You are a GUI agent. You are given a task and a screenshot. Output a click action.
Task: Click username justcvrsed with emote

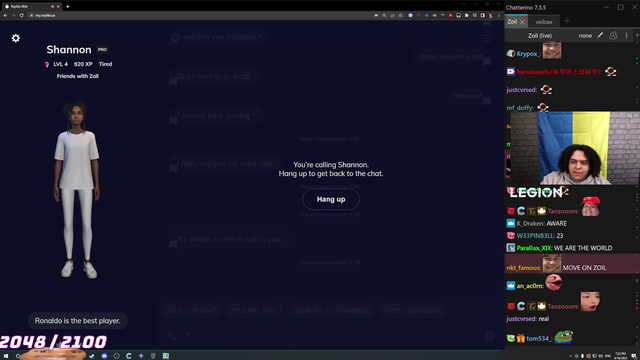click(521, 90)
